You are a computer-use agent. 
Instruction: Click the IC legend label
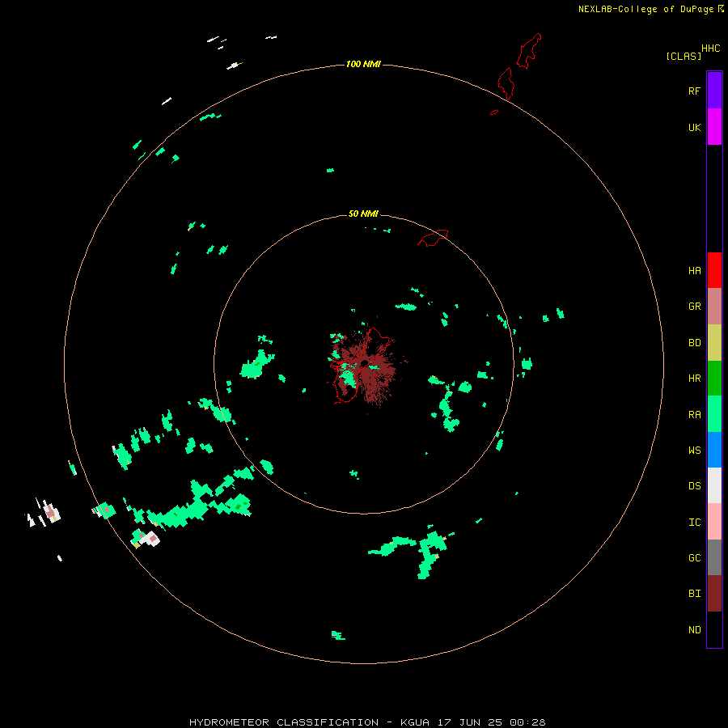(x=694, y=523)
